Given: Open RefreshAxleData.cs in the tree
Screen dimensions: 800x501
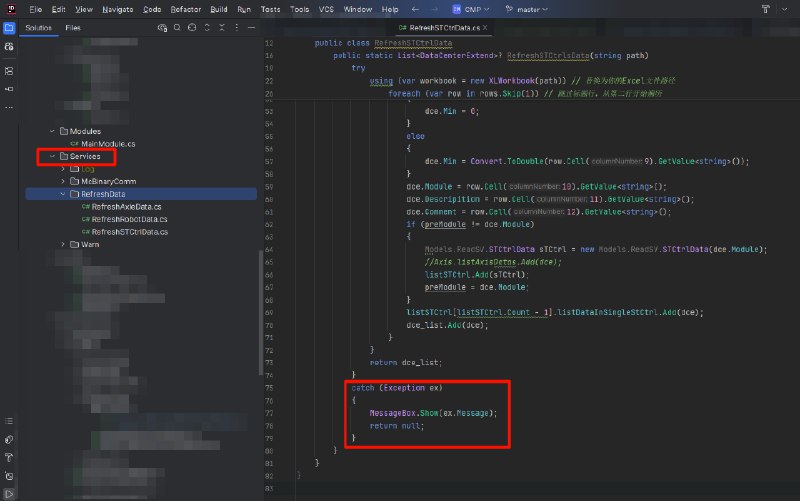Looking at the screenshot, I should [126, 206].
